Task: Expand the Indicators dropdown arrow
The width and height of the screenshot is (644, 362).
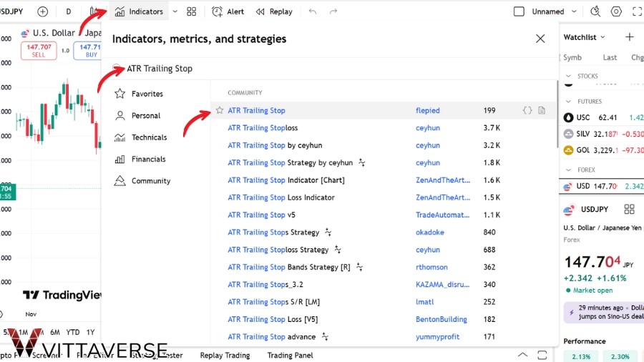Action: click(x=175, y=11)
